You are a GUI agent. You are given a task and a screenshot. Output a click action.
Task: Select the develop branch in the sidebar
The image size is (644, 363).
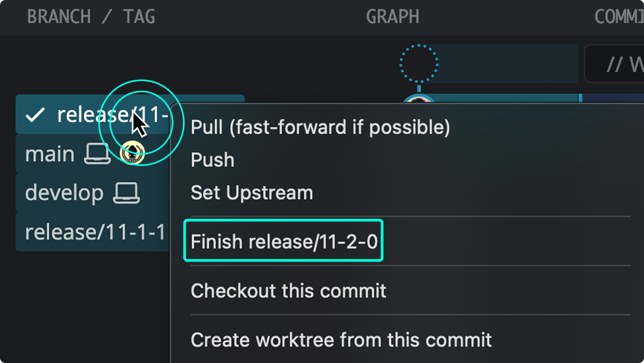pyautogui.click(x=64, y=192)
